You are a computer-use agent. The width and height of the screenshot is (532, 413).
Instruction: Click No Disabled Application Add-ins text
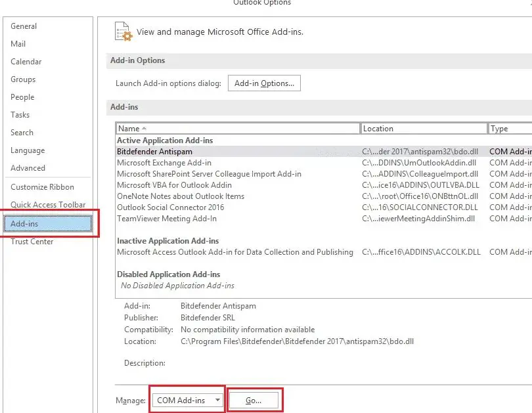tap(177, 286)
